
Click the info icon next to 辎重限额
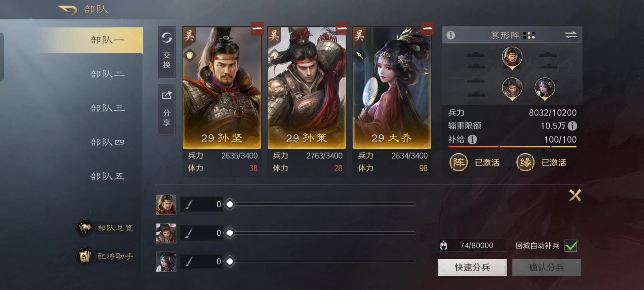(572, 126)
